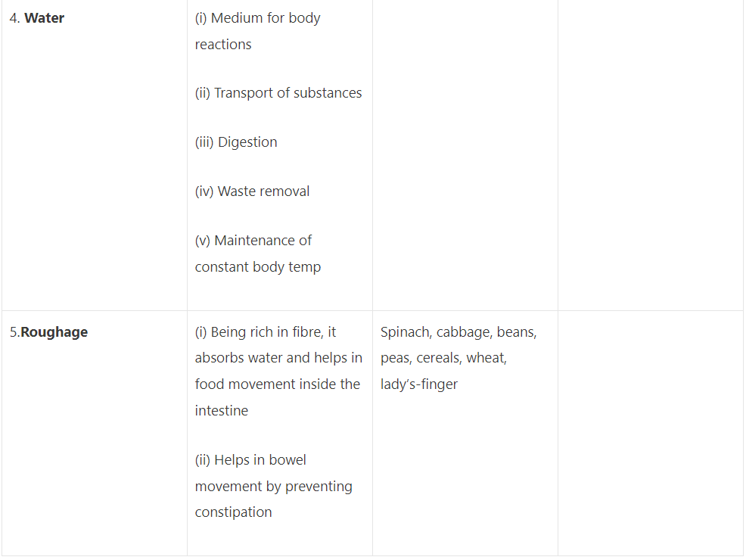Viewport: 746px width, 560px height.
Task: Select the "Medium for body reactions" text
Action: [257, 31]
